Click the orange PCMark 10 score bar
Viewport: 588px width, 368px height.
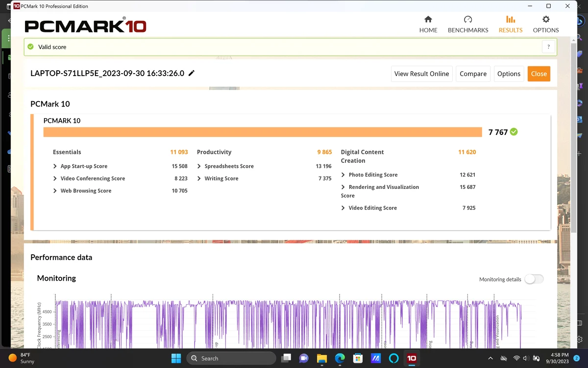point(263,132)
